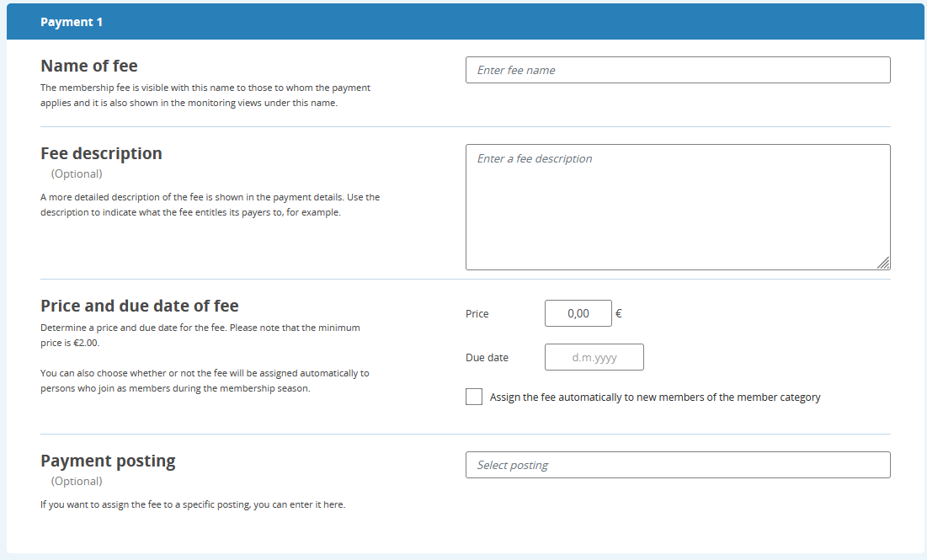Image resolution: width=927 pixels, height=560 pixels.
Task: Click the 'Assign the fee automatically' label text
Action: point(655,397)
